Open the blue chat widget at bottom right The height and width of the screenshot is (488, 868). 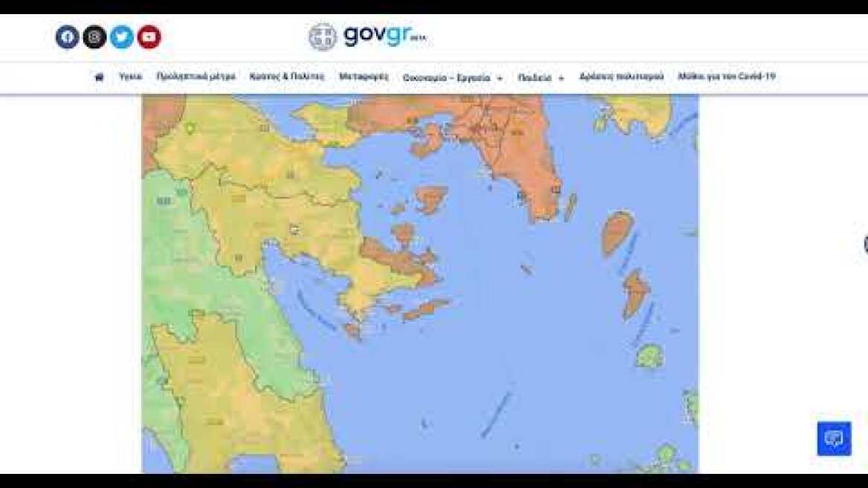(836, 439)
